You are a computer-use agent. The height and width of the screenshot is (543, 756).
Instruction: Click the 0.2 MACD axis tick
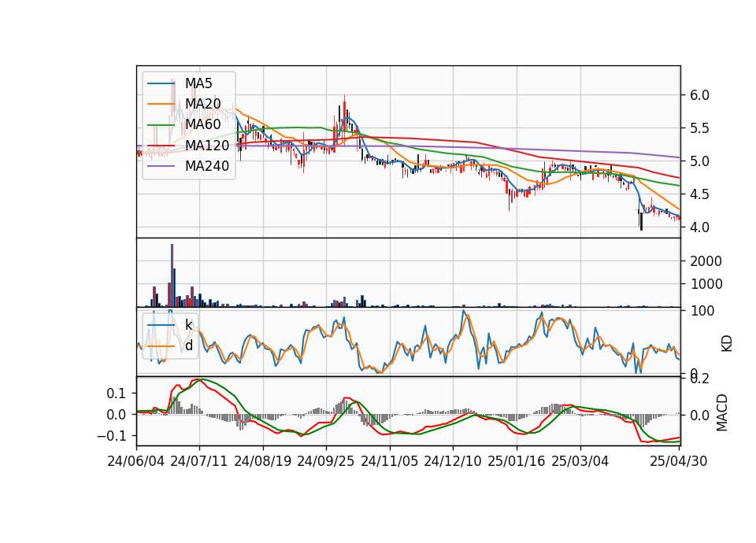click(x=699, y=379)
